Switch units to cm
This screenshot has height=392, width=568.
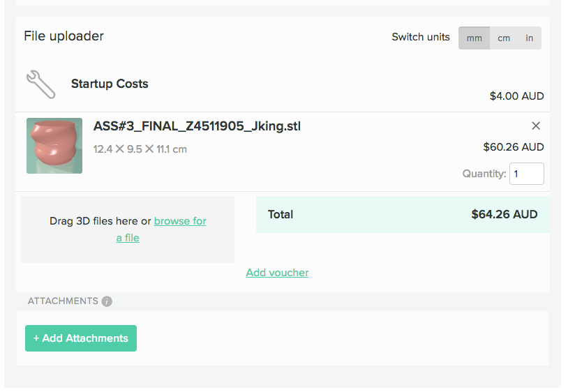pyautogui.click(x=504, y=38)
